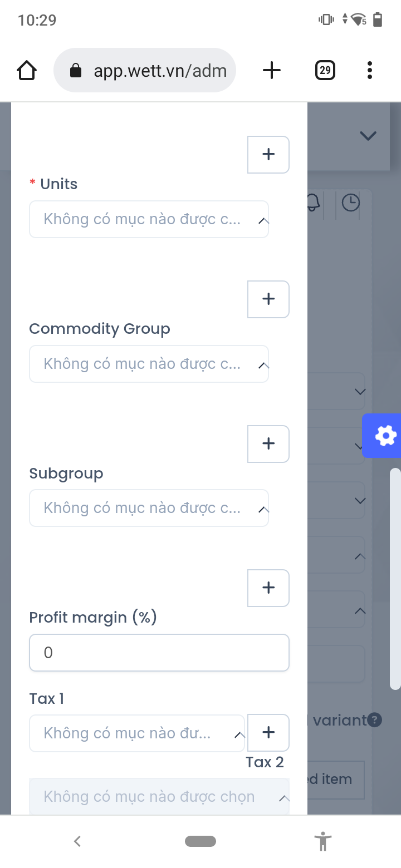Open the Tax 2 dropdown
Screen dimensions: 401x868
coord(159,797)
